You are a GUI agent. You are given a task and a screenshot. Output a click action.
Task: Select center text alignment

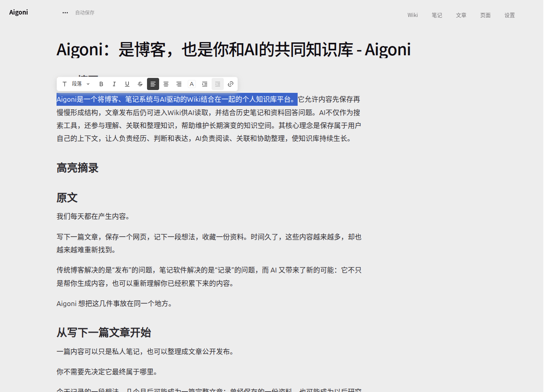(x=166, y=84)
